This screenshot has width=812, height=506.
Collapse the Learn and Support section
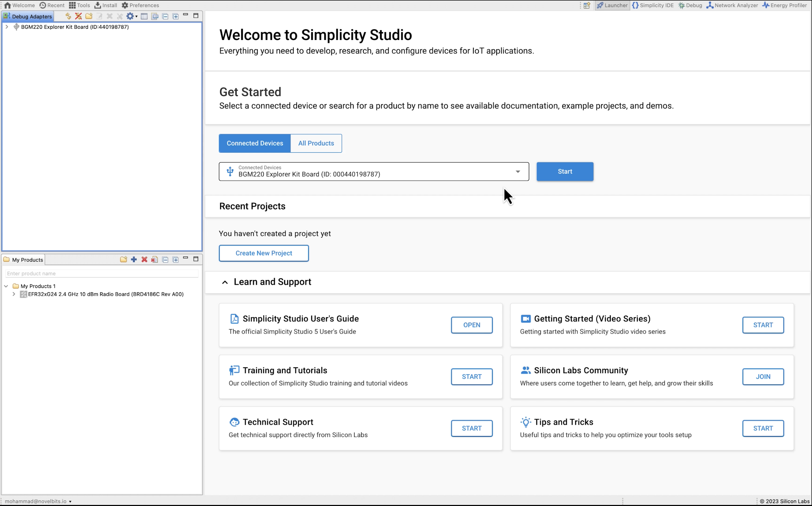(225, 282)
